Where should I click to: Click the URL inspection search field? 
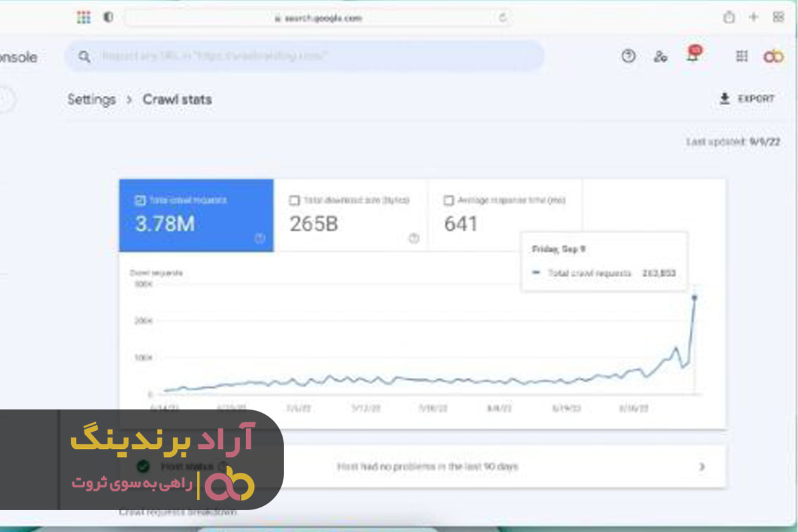click(x=313, y=57)
